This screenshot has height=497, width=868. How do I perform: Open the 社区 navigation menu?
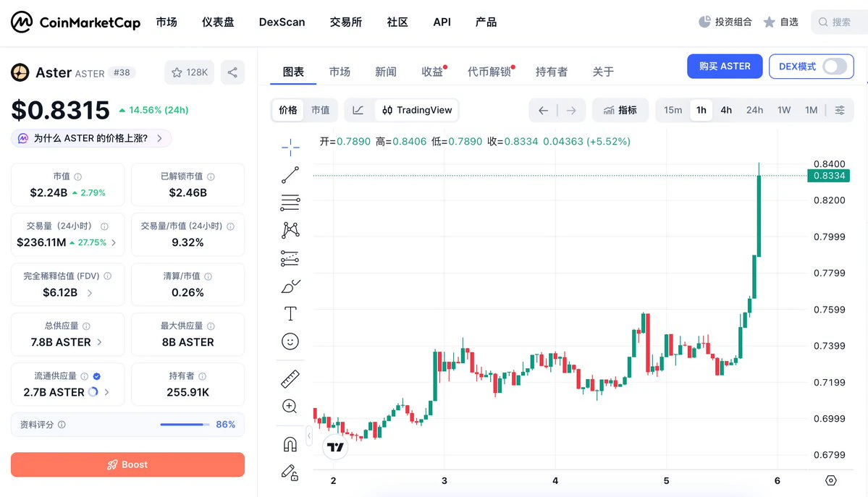click(x=397, y=22)
